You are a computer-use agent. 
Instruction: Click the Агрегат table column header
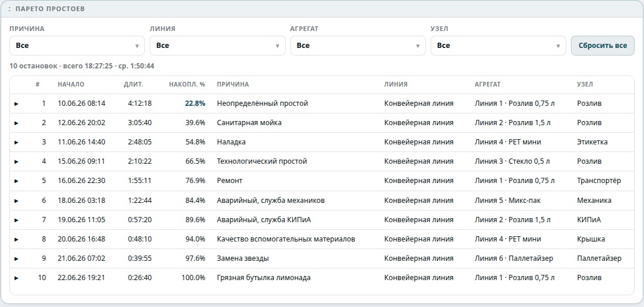[x=487, y=84]
